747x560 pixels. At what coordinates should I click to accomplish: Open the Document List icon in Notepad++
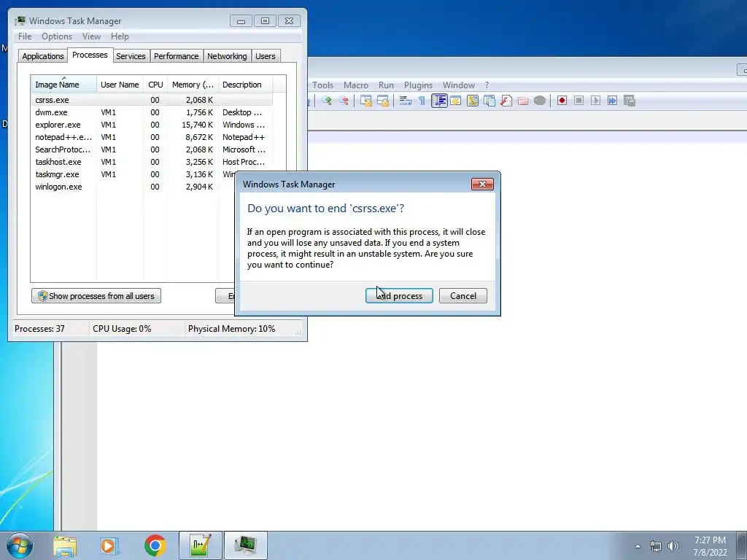click(489, 101)
